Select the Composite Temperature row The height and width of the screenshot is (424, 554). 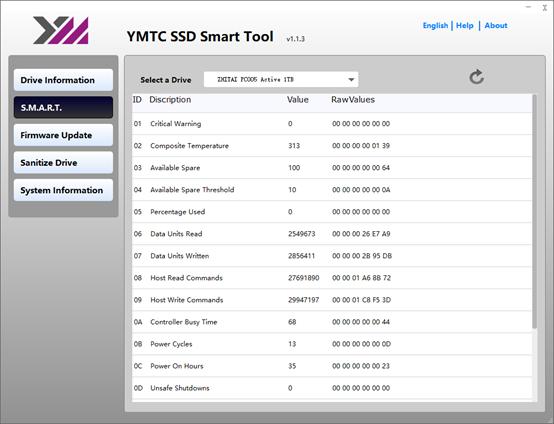click(332, 146)
